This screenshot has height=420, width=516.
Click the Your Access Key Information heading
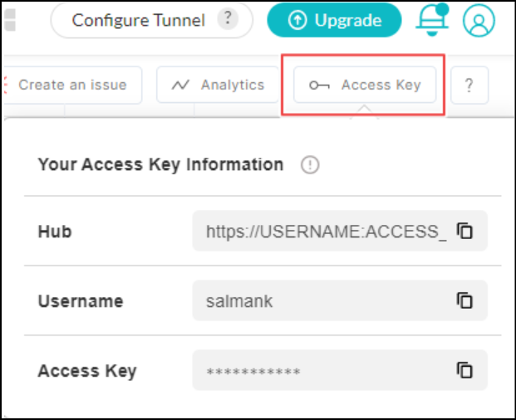pos(160,164)
